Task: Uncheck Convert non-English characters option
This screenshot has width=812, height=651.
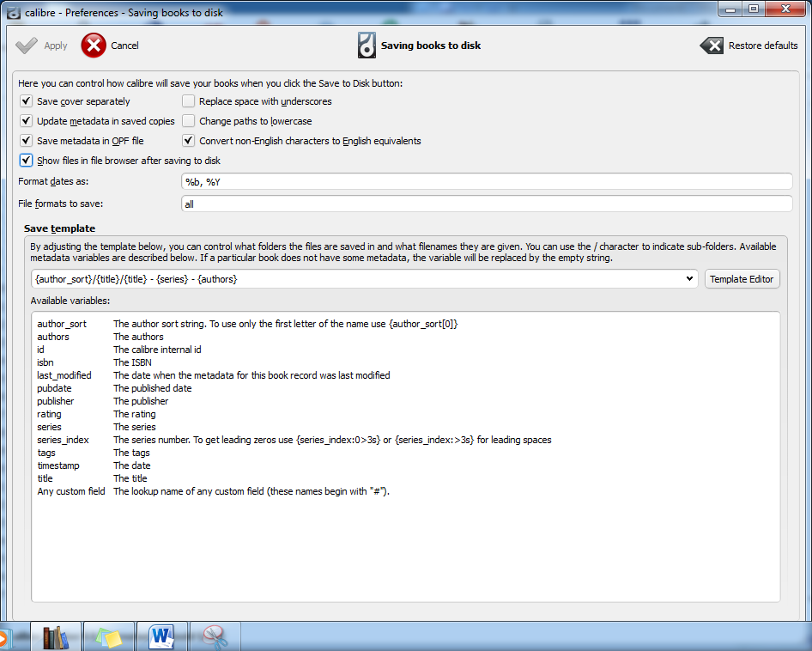Action: click(x=189, y=141)
